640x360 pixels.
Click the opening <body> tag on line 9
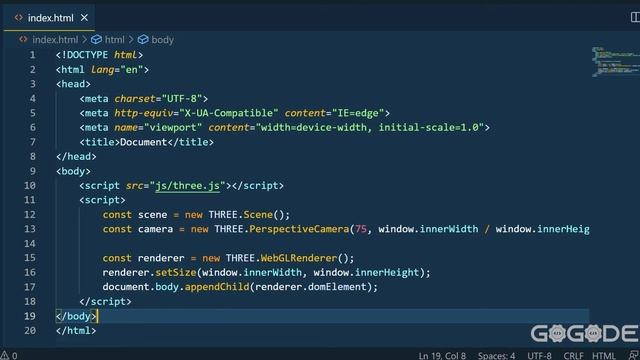click(73, 171)
